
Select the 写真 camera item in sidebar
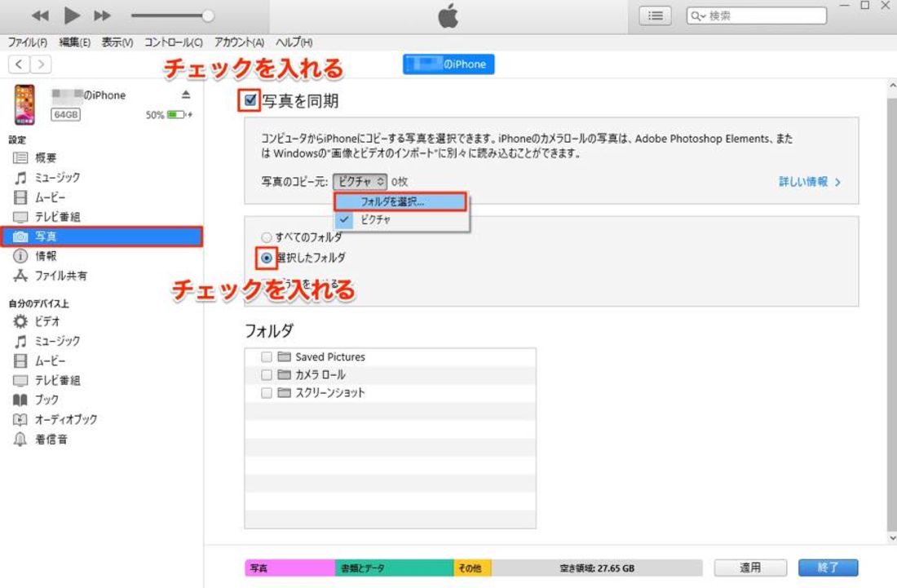(x=101, y=237)
